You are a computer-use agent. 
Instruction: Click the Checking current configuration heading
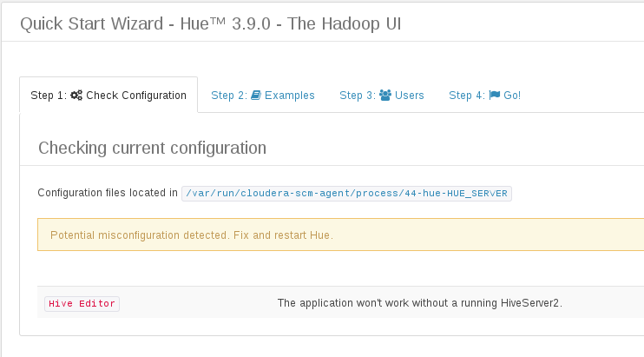point(152,148)
